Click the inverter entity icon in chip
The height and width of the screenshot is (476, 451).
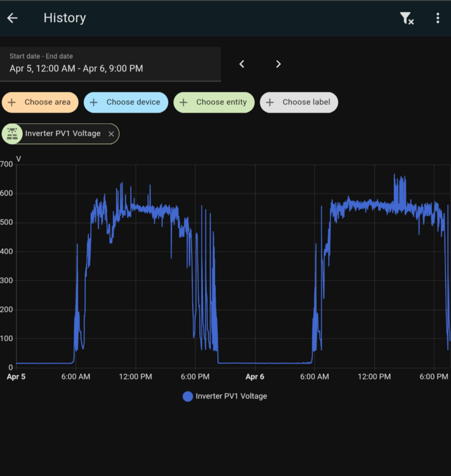click(x=13, y=134)
